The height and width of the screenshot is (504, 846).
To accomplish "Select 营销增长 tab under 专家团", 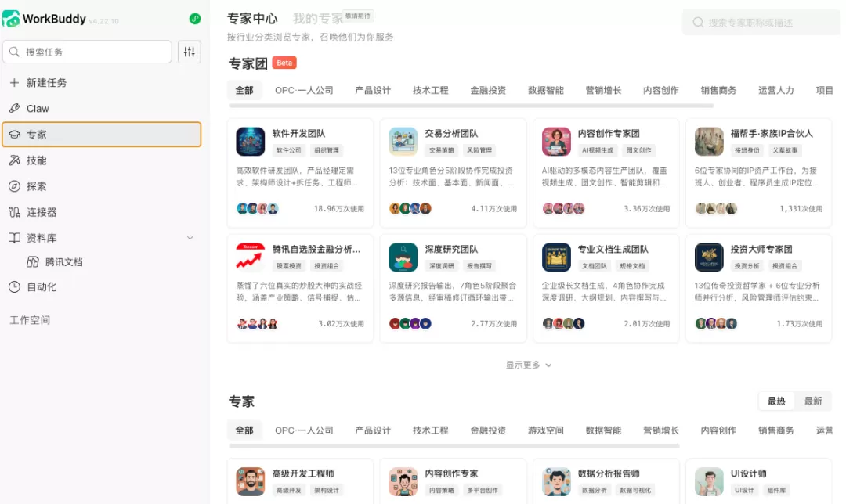I will click(604, 90).
